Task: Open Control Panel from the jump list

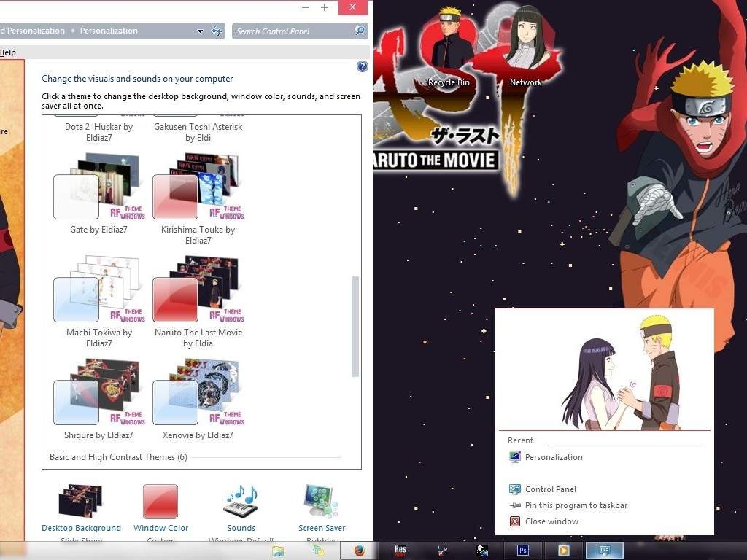Action: coord(549,489)
